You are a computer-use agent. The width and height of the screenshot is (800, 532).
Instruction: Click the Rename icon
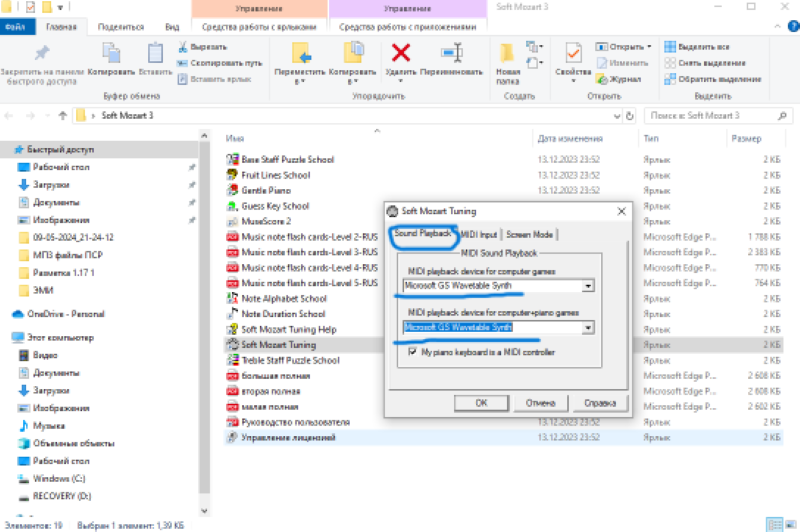(x=452, y=53)
